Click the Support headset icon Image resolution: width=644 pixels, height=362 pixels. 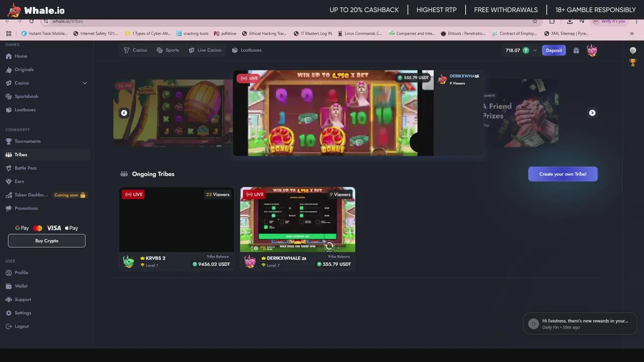(9, 300)
